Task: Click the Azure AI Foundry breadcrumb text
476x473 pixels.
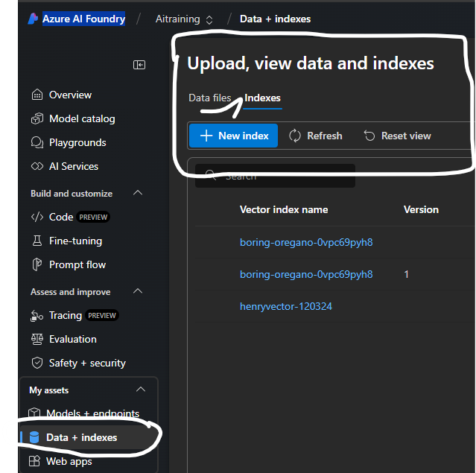Action: pyautogui.click(x=83, y=19)
